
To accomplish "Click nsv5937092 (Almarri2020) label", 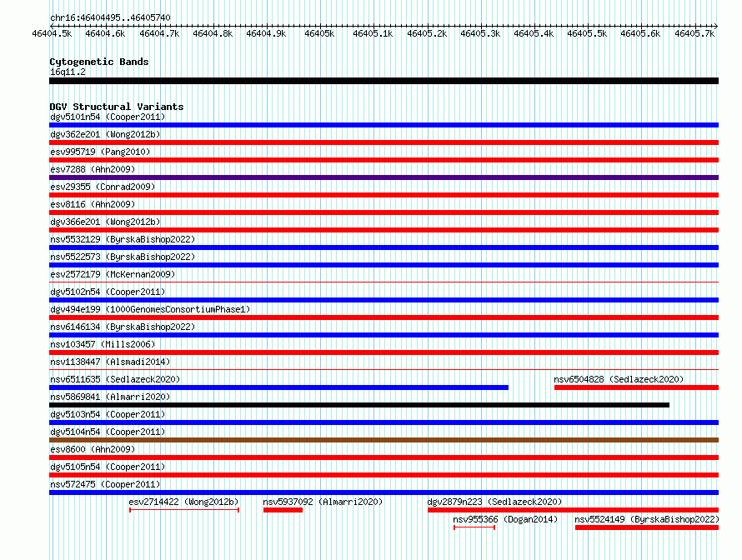I will [323, 502].
